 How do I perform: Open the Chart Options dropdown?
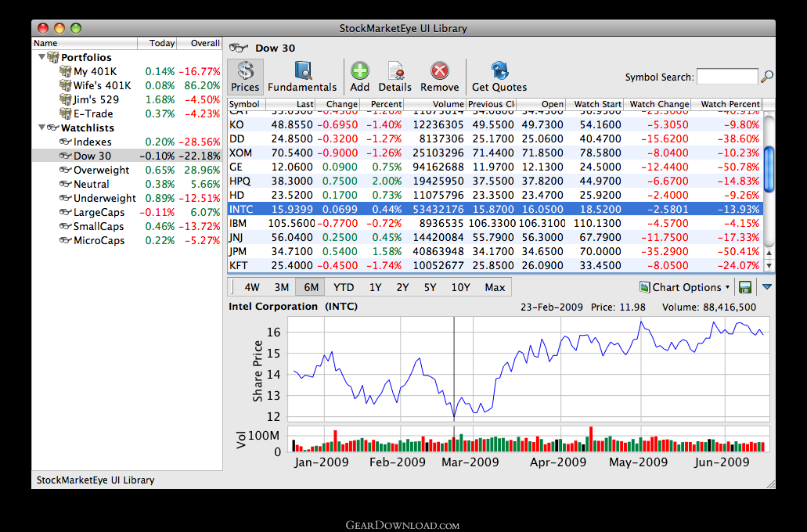click(x=685, y=287)
